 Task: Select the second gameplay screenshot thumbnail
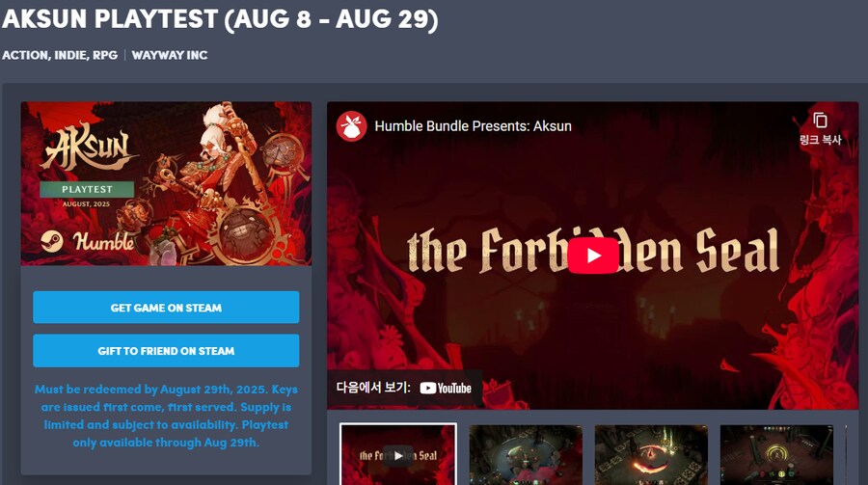click(526, 454)
